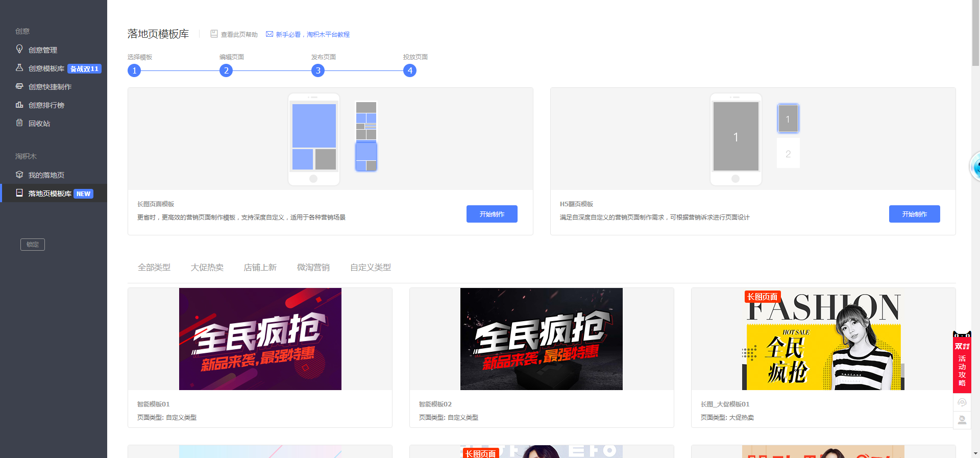980x458 pixels.
Task: Click the 我的落地页 cube icon
Action: pos(19,175)
